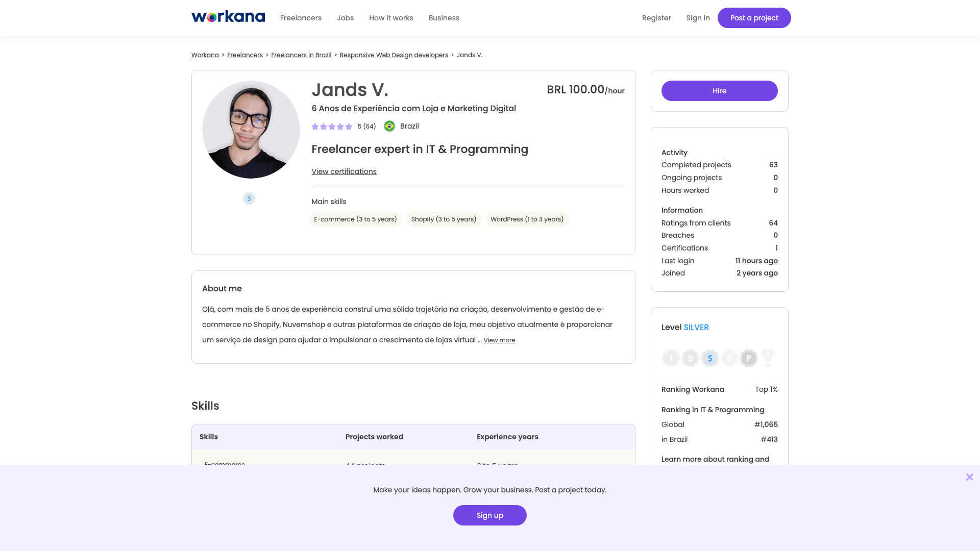Click the Workana logo
Screen dimensions: 980x551
coord(228,17)
